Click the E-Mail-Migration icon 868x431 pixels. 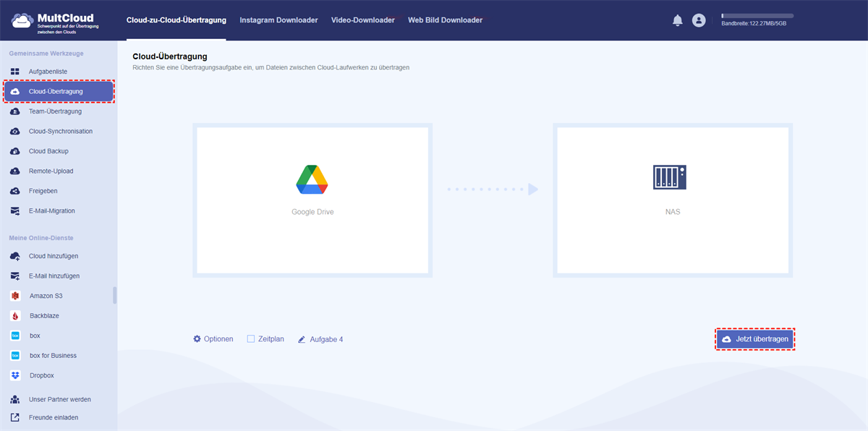pyautogui.click(x=15, y=211)
